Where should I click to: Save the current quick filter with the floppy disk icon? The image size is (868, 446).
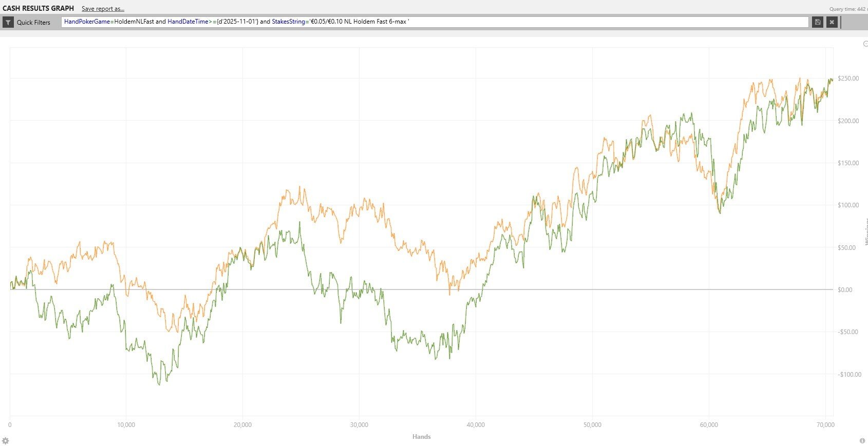tap(818, 22)
